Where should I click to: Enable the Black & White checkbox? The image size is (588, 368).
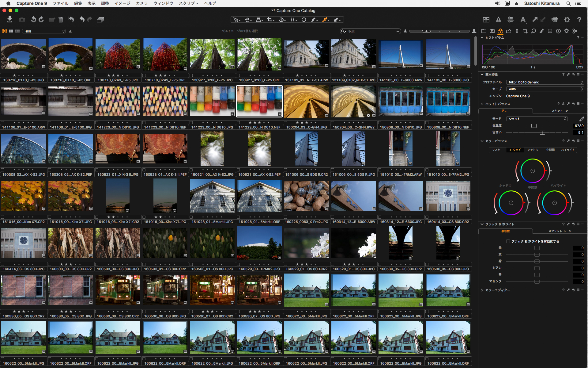[508, 241]
